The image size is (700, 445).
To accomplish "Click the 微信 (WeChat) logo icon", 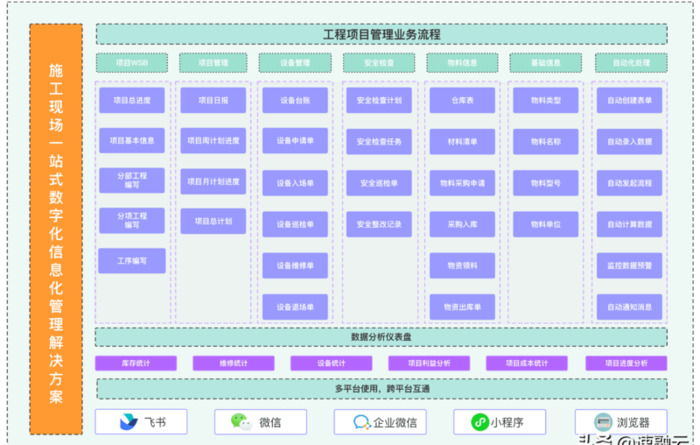I will (242, 422).
